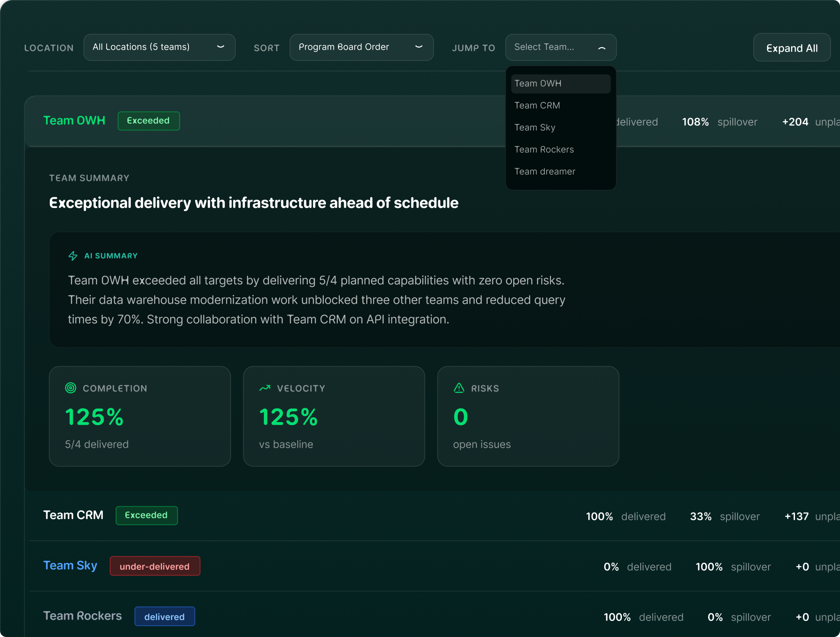Click the Velocity trending-up icon
This screenshot has width=840, height=637.
click(x=265, y=388)
